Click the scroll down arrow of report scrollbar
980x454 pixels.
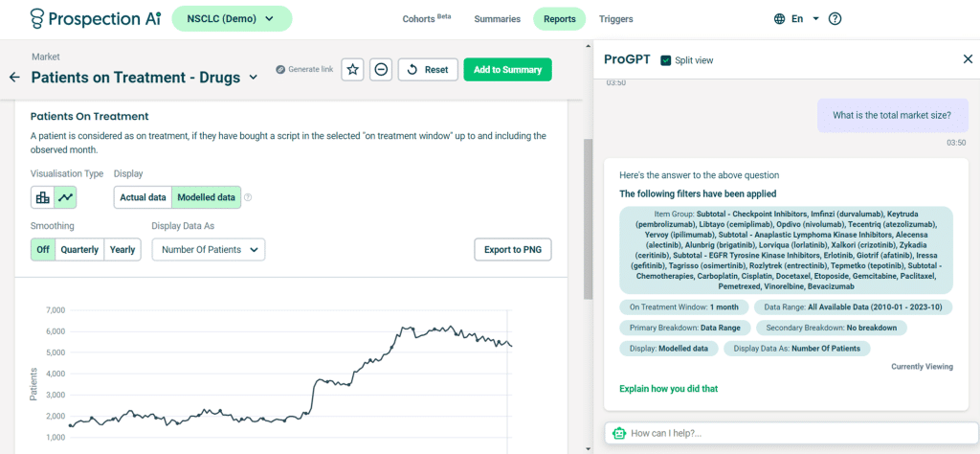click(588, 448)
